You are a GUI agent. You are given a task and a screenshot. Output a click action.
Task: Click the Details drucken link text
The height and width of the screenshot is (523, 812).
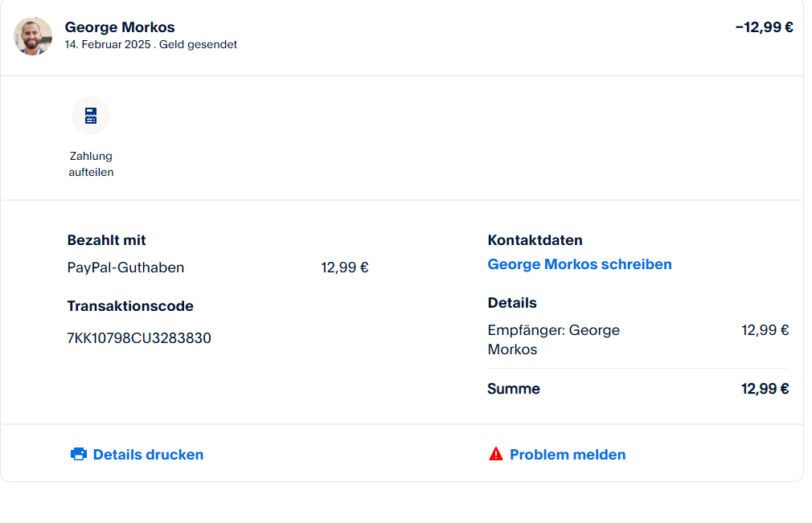(x=148, y=455)
